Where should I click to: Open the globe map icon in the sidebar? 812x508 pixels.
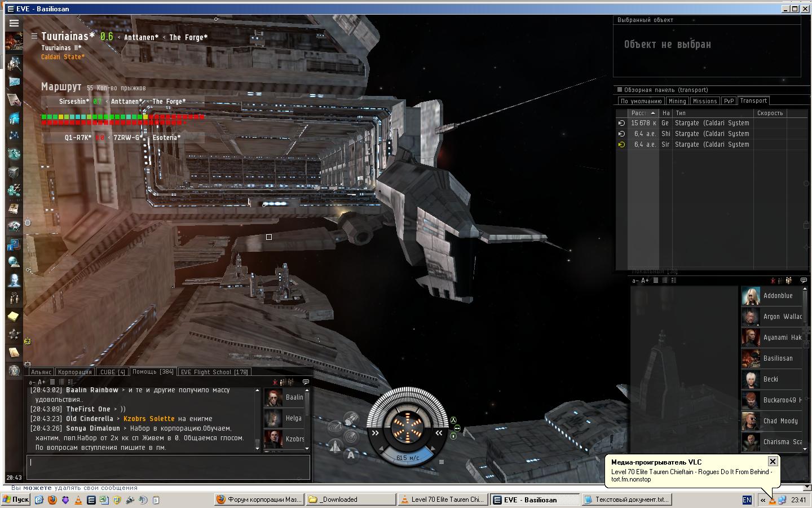14,262
